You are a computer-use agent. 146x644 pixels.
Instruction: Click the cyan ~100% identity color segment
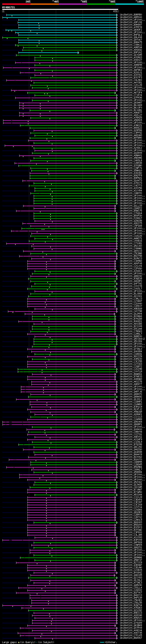(x=130, y=4)
